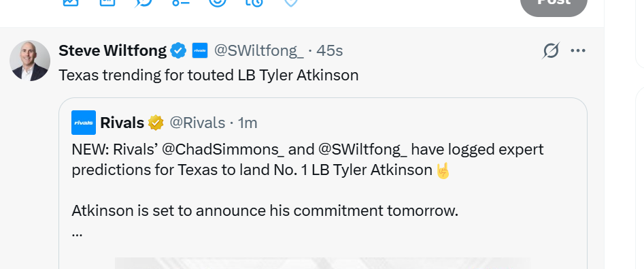Open the @SWiltfong_ handle link in header
Image resolution: width=644 pixels, height=269 pixels.
[x=258, y=50]
